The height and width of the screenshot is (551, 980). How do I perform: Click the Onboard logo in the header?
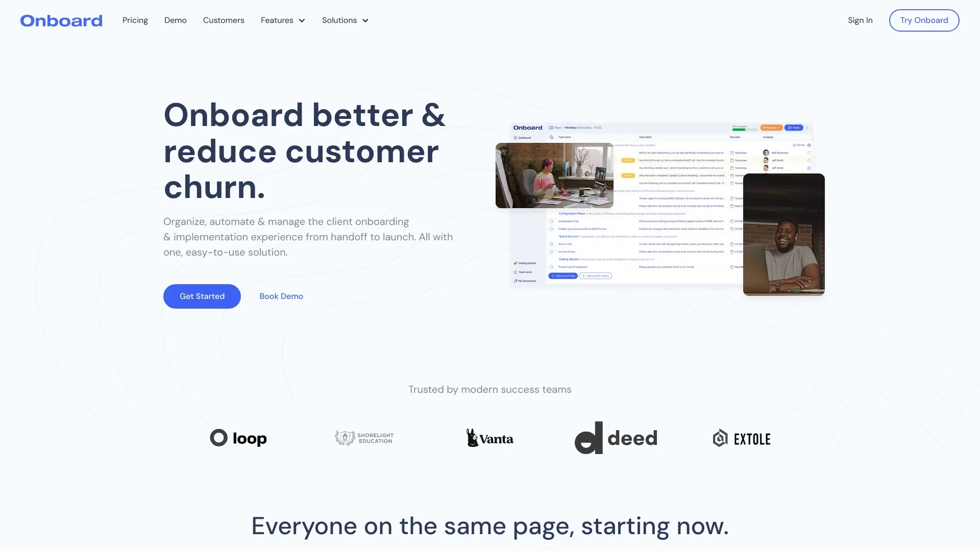(61, 20)
